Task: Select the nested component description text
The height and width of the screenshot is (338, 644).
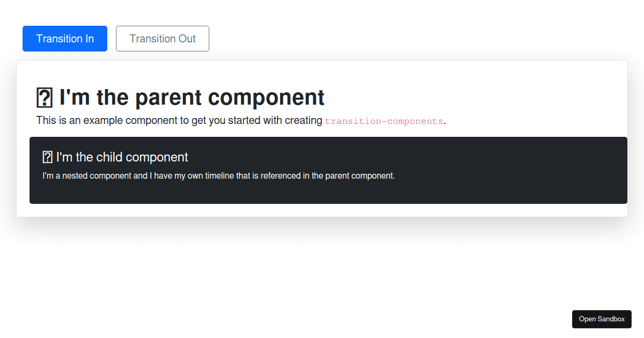Action: point(218,175)
